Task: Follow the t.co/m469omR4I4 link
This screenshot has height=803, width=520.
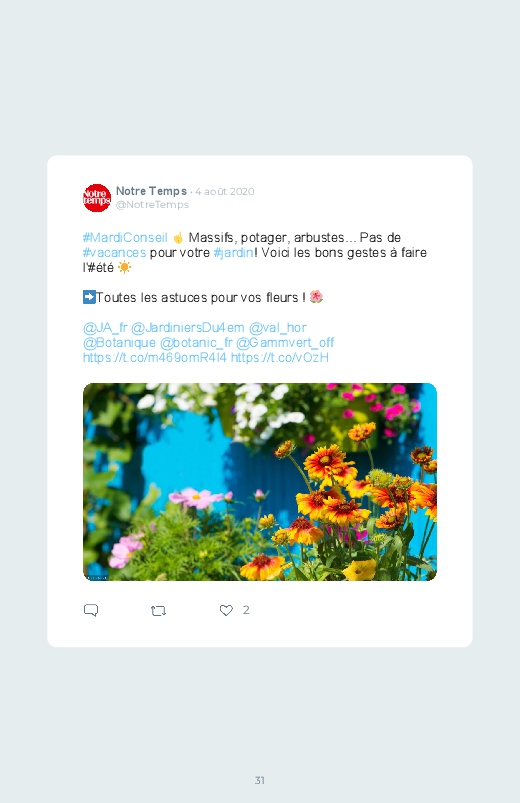Action: pyautogui.click(x=154, y=357)
